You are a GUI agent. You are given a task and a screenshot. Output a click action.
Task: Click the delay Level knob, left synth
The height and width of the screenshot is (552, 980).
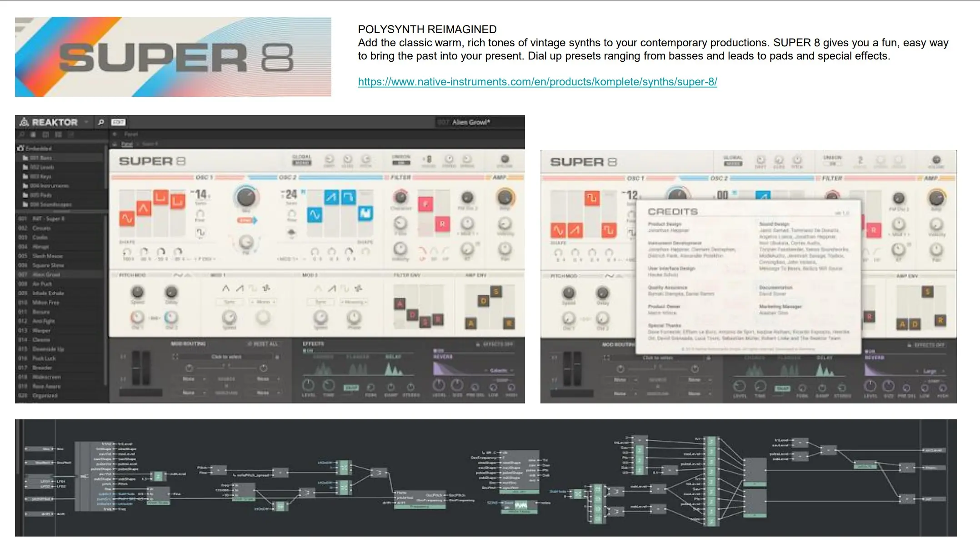[x=308, y=386]
